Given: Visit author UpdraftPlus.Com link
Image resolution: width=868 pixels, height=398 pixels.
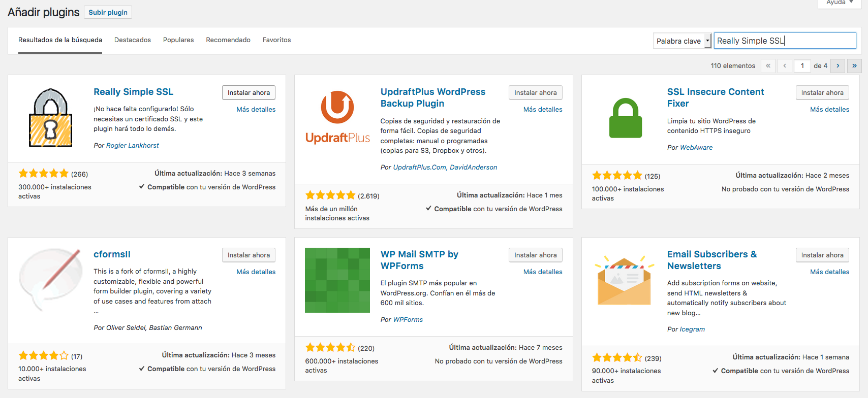Looking at the screenshot, I should point(419,167).
